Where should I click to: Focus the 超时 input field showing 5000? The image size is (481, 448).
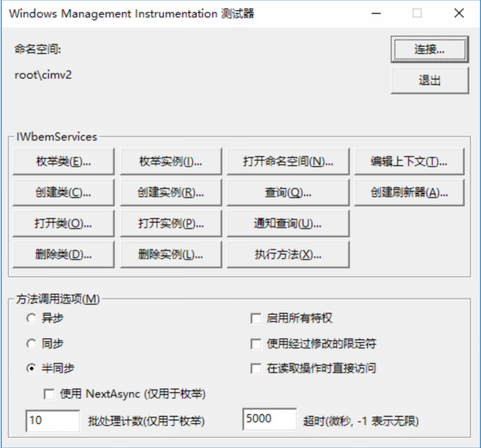269,419
